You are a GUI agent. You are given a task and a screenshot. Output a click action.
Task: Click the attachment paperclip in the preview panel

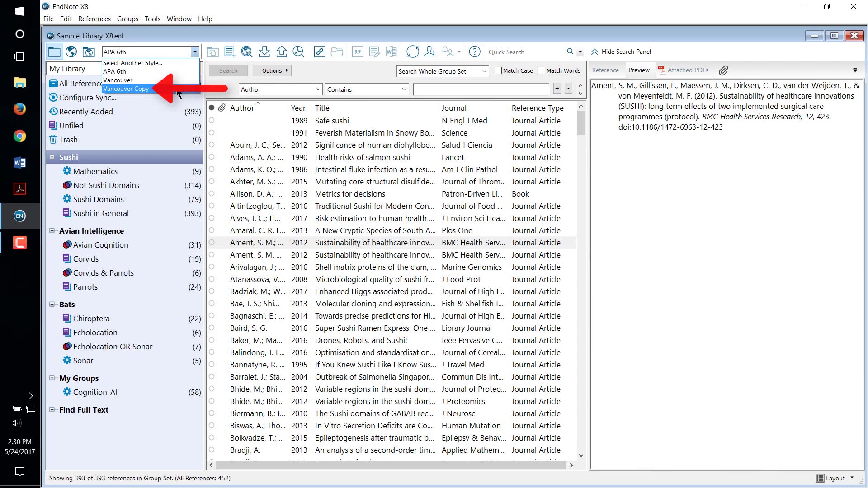pyautogui.click(x=724, y=70)
